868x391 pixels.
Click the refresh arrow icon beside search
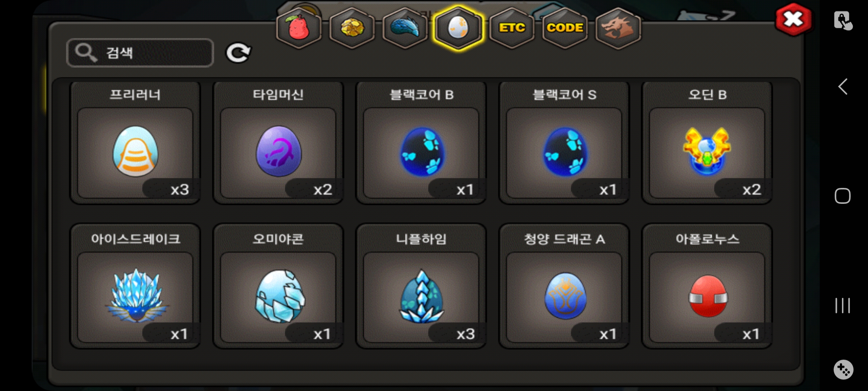pyautogui.click(x=238, y=53)
